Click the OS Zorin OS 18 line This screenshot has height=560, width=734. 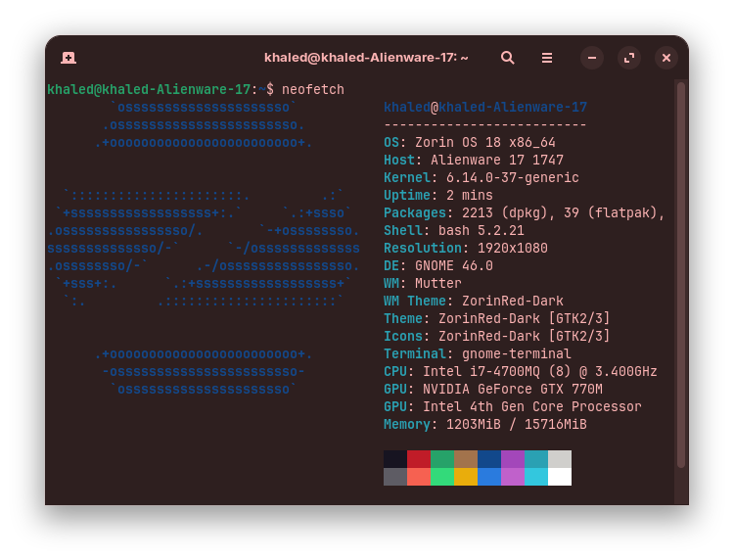point(469,143)
